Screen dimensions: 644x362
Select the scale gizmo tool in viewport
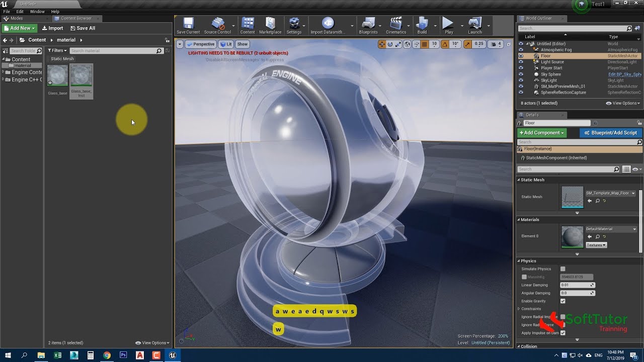point(398,44)
